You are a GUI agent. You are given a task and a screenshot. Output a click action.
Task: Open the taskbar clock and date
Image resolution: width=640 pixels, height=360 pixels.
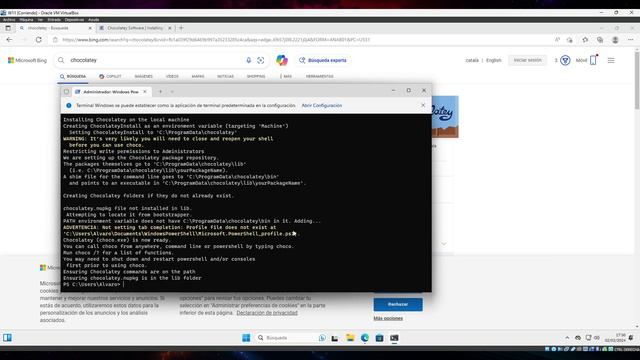[615, 338]
